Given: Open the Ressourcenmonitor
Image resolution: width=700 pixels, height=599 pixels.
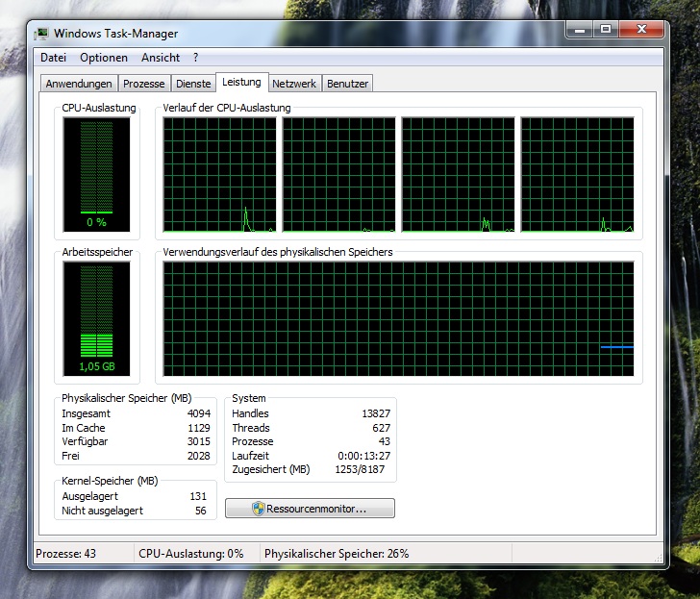Looking at the screenshot, I should (310, 509).
